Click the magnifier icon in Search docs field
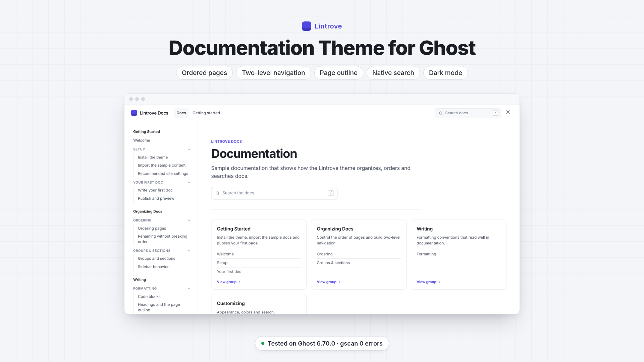644x362 pixels. click(x=441, y=113)
